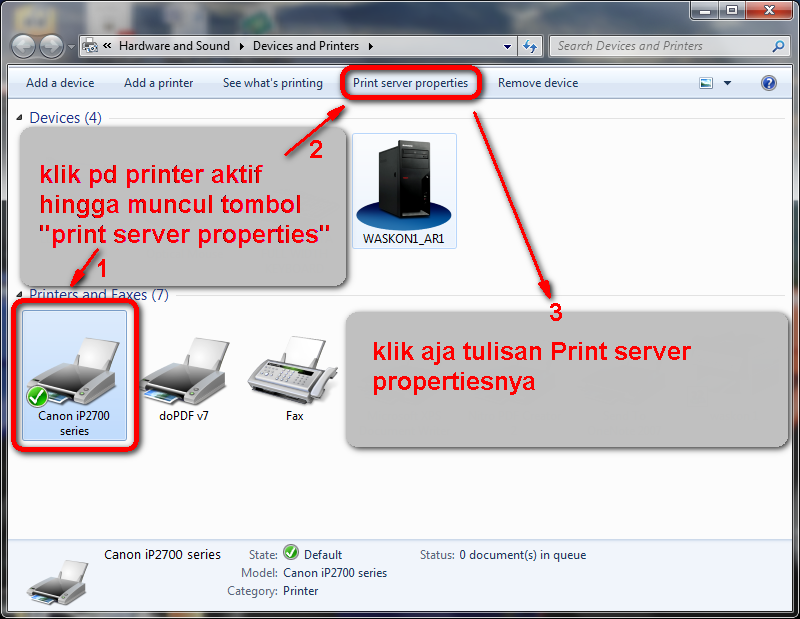The image size is (800, 619).
Task: Click the Minimize window button
Action: (705, 10)
